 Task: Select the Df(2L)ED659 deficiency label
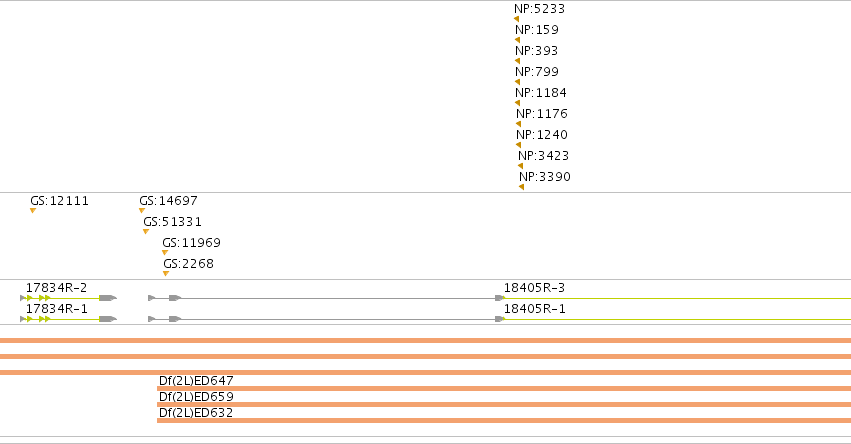point(196,397)
